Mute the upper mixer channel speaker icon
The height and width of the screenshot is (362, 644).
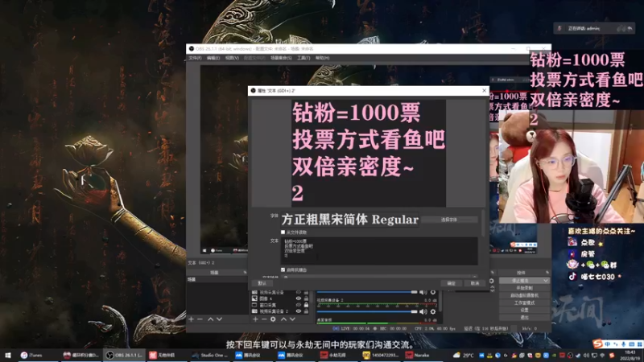423,292
